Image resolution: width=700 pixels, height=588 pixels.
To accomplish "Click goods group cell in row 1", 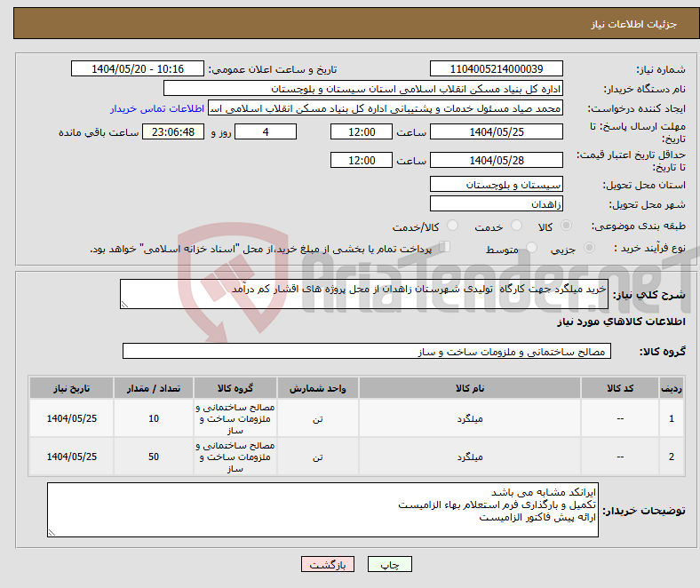I will click(x=235, y=418).
